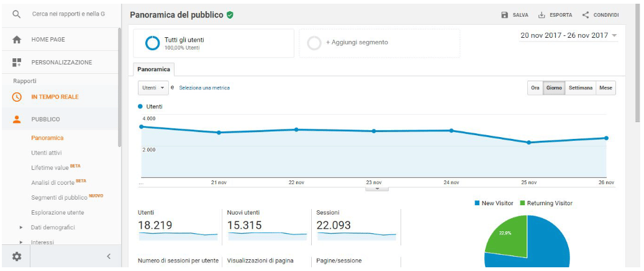This screenshot has width=644, height=271.
Task: Click the 25 nov data point on chart
Action: 529,143
